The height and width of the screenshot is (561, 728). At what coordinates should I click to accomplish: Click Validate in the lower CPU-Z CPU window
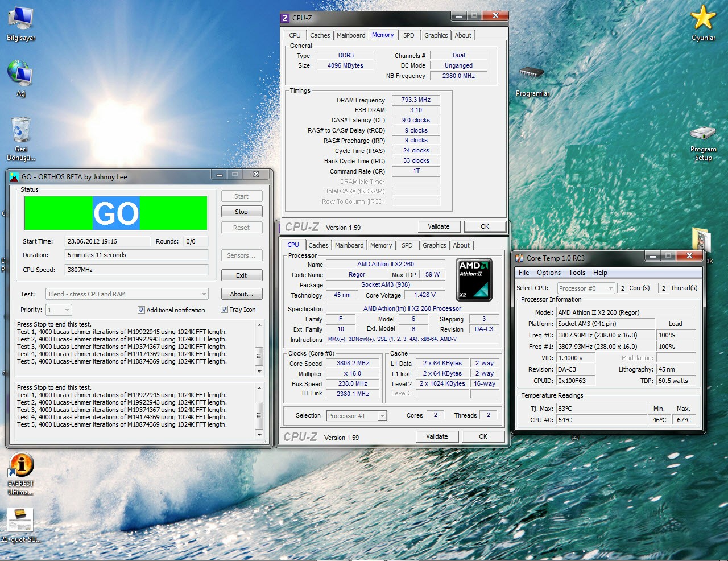[437, 436]
